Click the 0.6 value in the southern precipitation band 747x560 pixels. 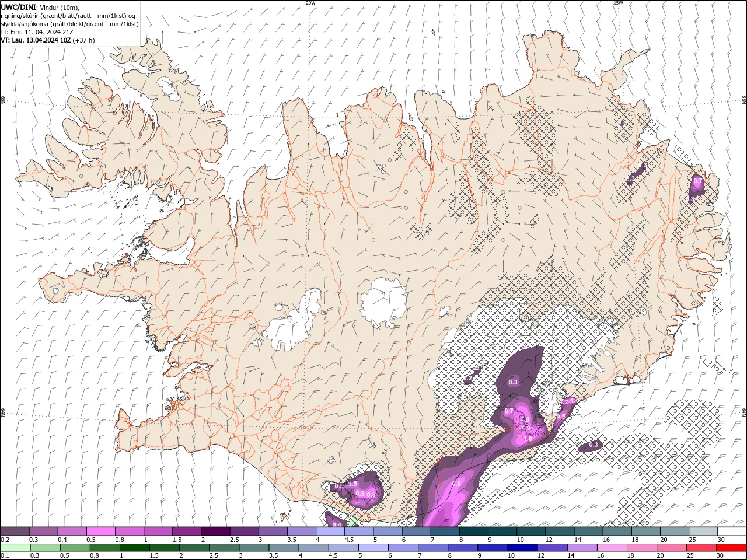[456, 484]
